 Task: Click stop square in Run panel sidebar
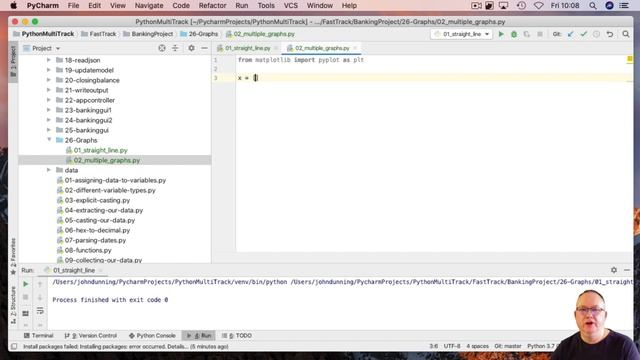pyautogui.click(x=25, y=297)
